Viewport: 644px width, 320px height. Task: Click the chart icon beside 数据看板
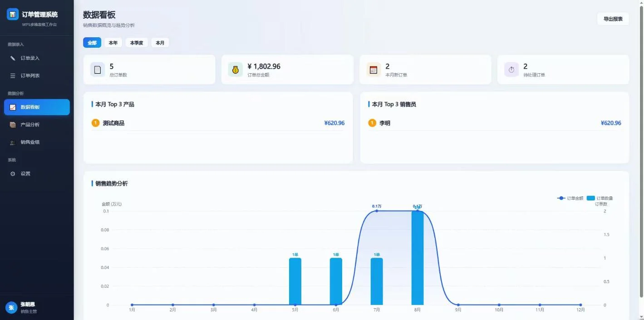coord(13,107)
